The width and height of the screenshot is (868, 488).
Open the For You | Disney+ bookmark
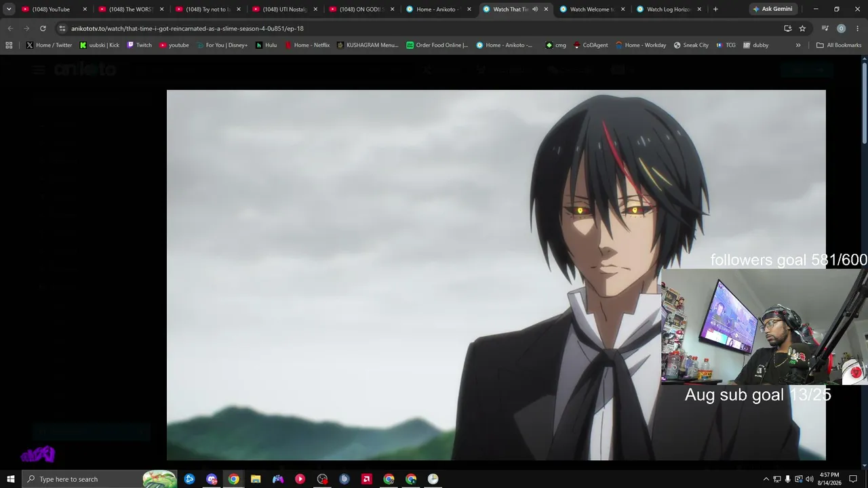click(x=222, y=45)
